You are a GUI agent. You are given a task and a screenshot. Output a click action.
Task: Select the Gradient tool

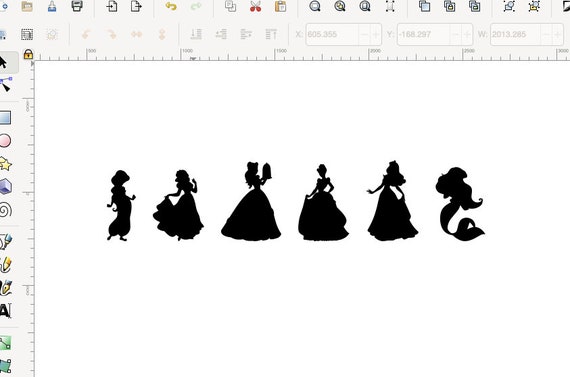coord(5,343)
